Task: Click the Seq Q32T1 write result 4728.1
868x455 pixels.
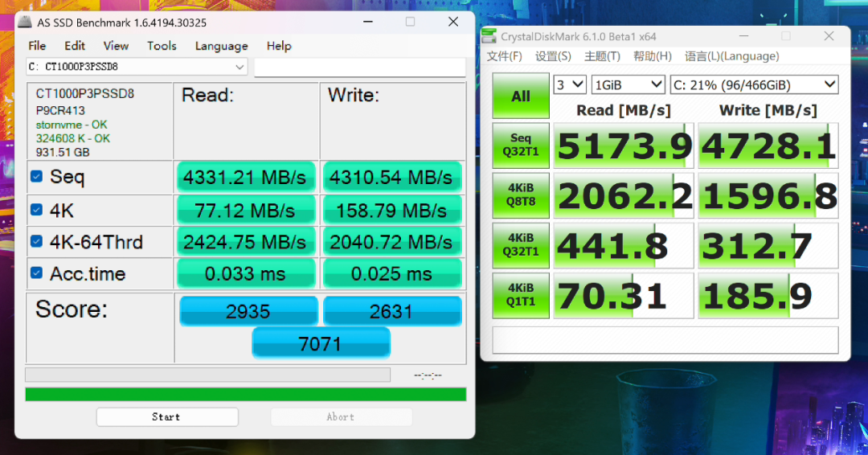Action: pyautogui.click(x=768, y=146)
